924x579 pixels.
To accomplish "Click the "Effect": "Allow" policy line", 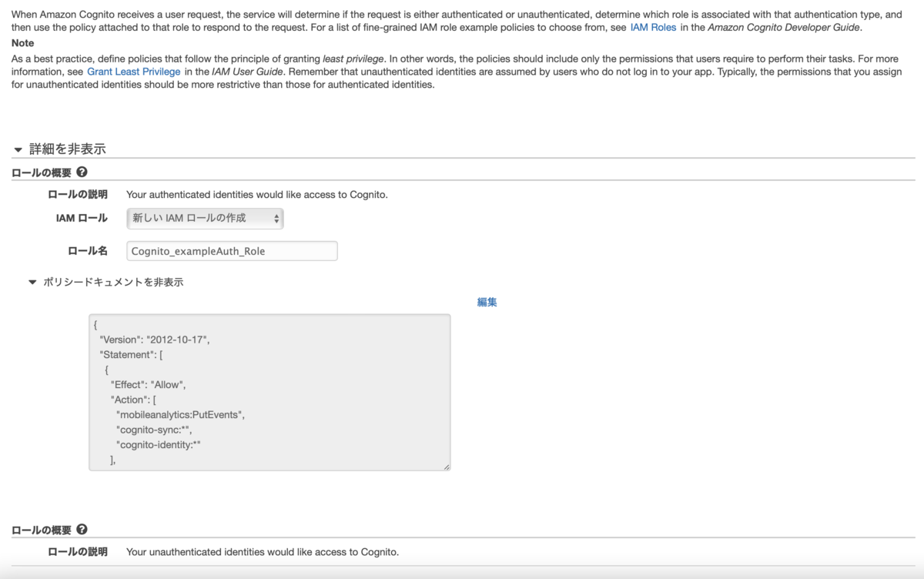I will click(149, 384).
